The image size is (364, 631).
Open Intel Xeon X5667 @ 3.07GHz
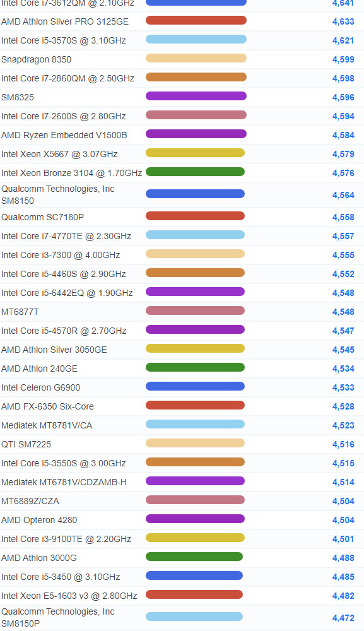(59, 154)
